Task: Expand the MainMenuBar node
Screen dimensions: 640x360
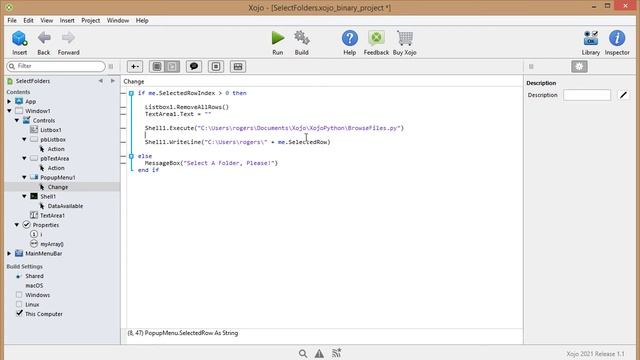Action: point(9,253)
